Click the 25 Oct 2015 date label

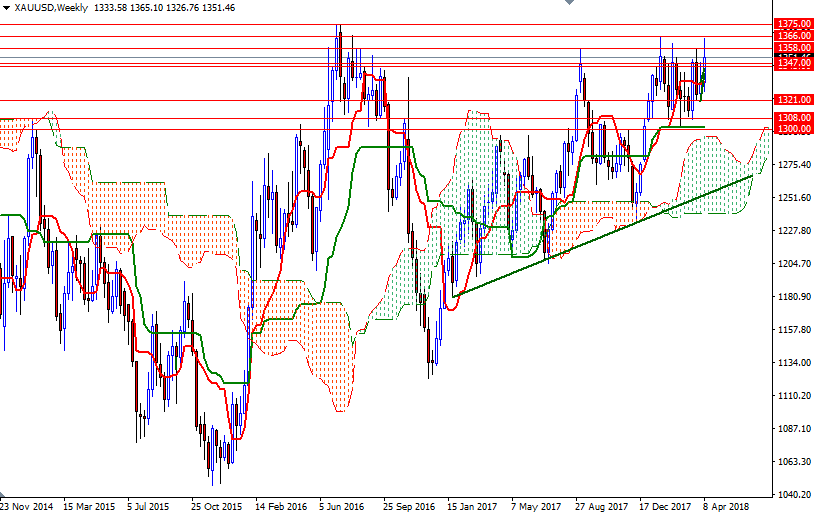click(x=216, y=506)
